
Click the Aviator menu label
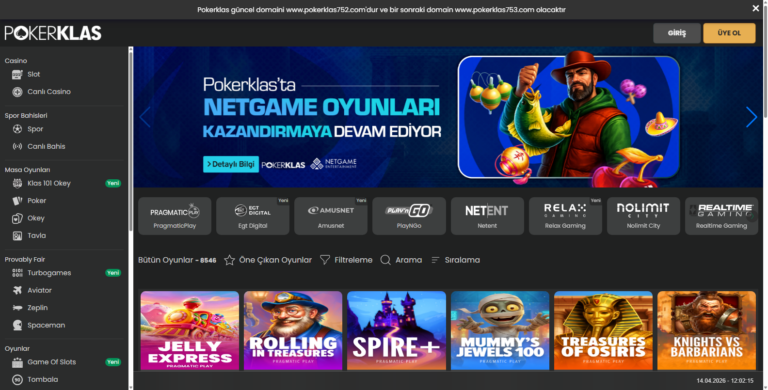(40, 291)
